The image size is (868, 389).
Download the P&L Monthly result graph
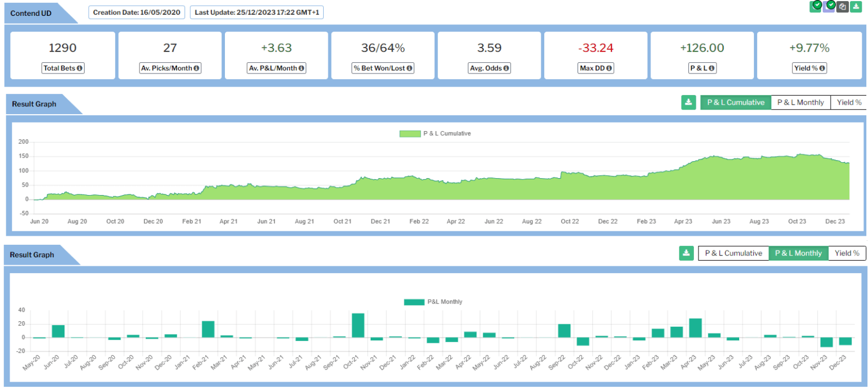(686, 253)
